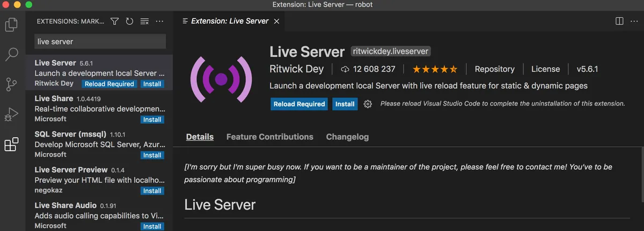The height and width of the screenshot is (231, 644).
Task: Open the Source Control view
Action: pyautogui.click(x=11, y=84)
